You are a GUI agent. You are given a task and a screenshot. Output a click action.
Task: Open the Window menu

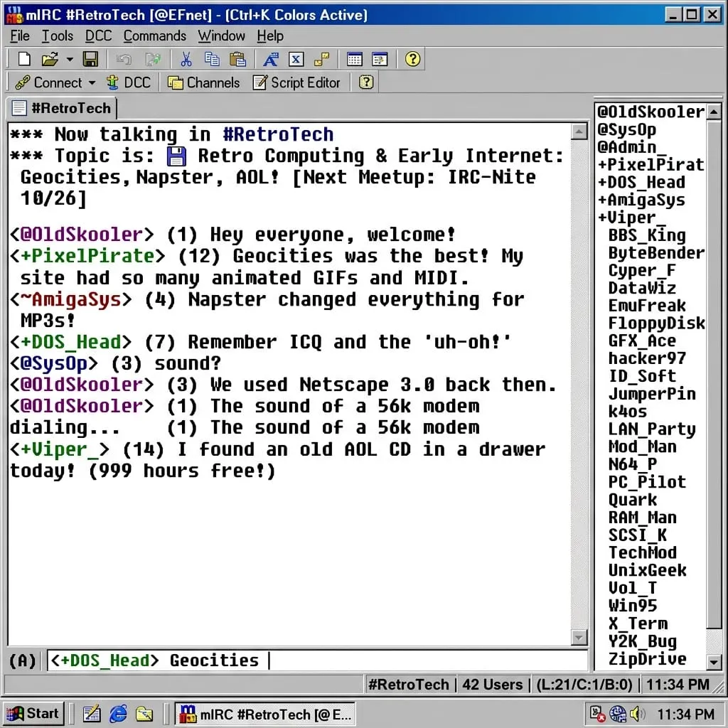click(x=222, y=36)
